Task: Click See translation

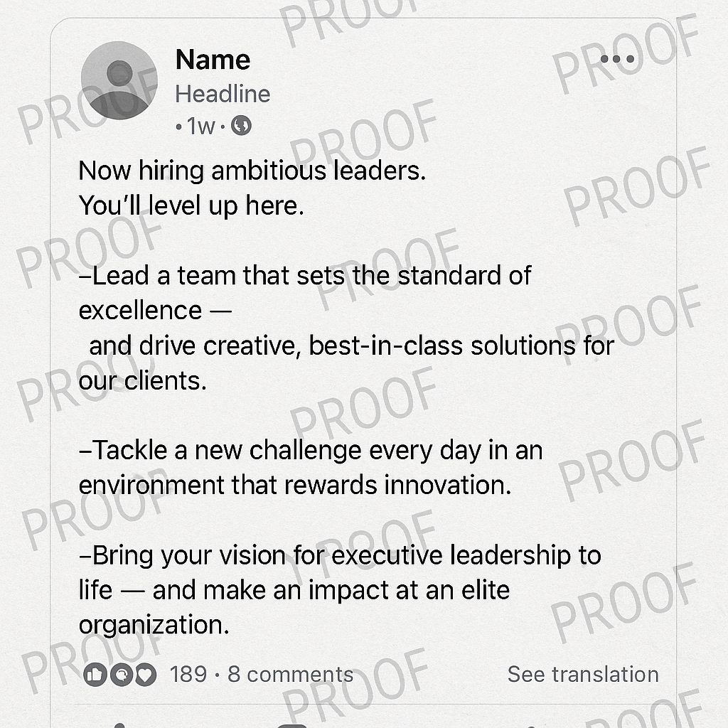Action: [x=583, y=674]
